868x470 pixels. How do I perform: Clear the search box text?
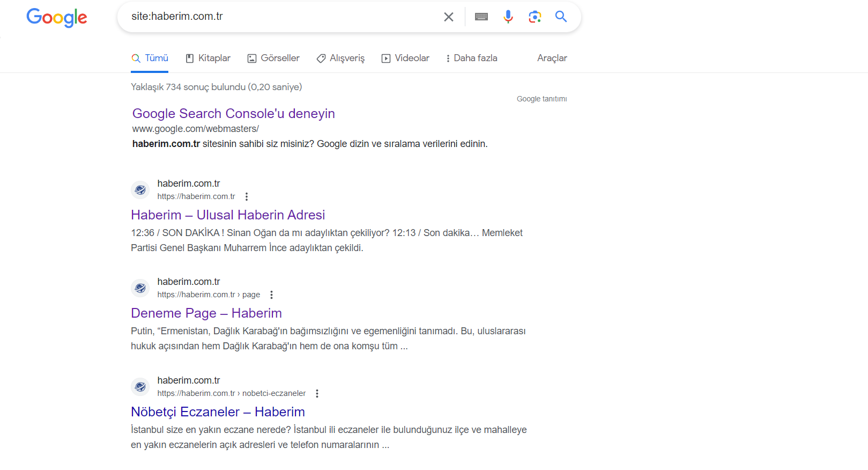point(449,17)
